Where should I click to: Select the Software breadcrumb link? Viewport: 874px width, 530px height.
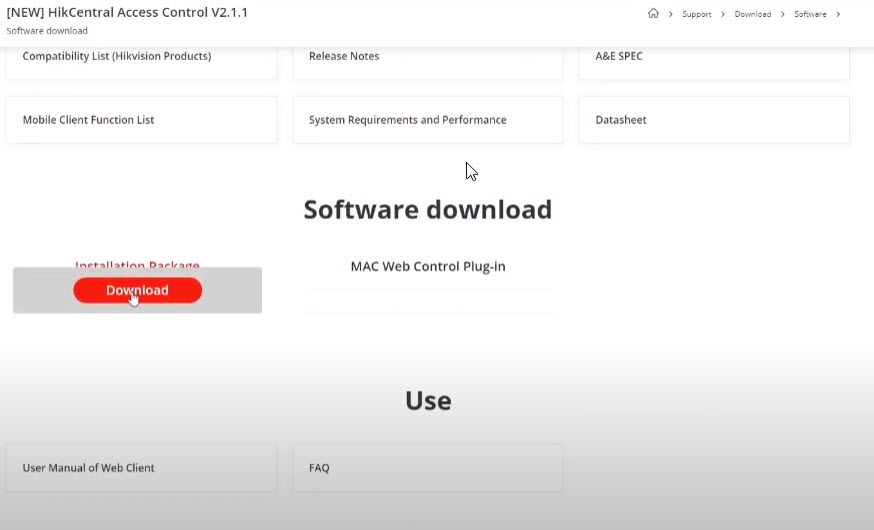click(x=811, y=14)
